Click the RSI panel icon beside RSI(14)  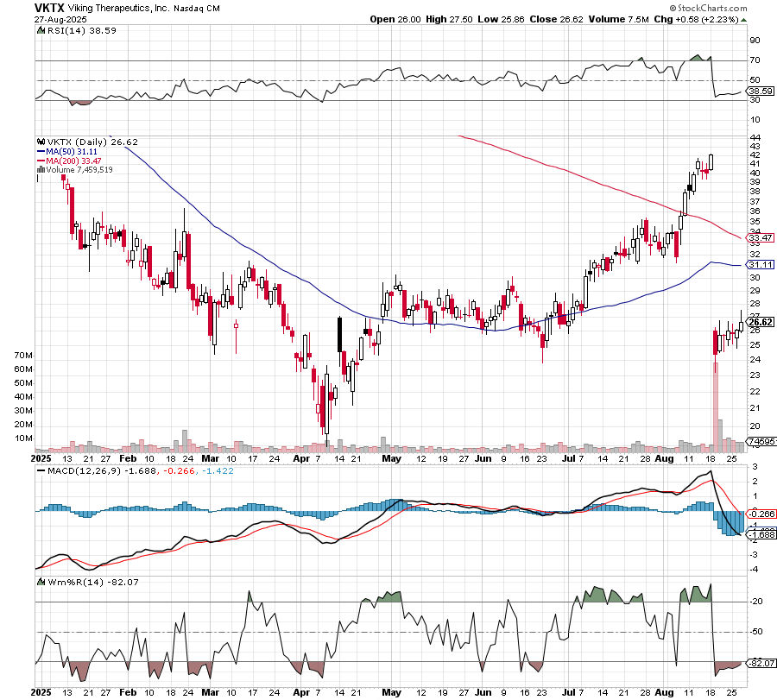click(x=41, y=31)
